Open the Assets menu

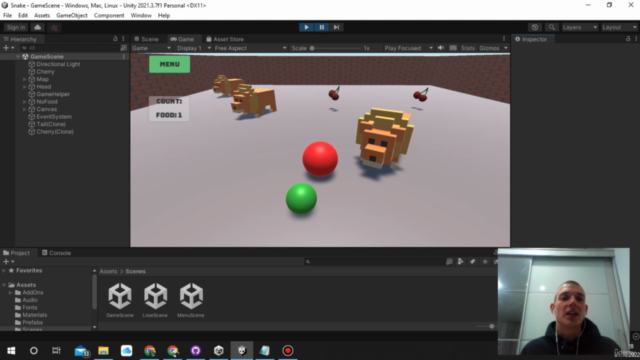coord(42,16)
